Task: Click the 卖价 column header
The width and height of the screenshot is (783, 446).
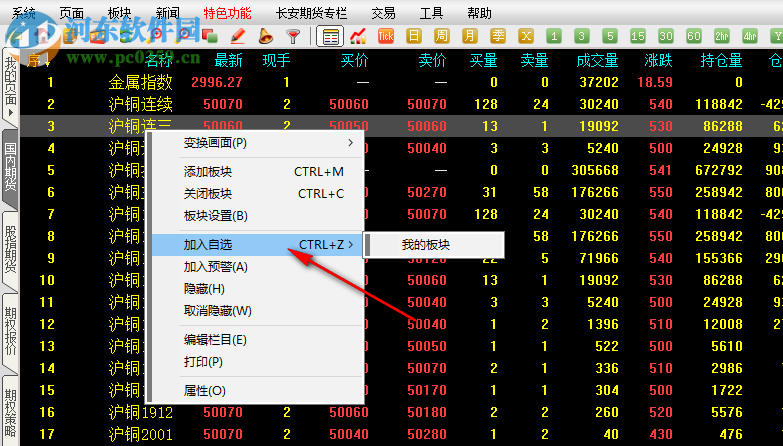Action: [432, 60]
